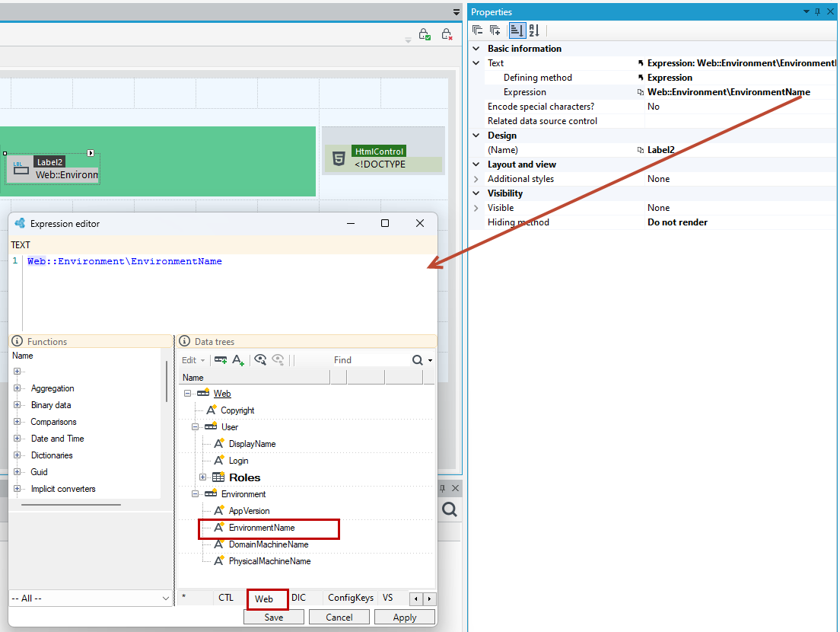Click the Find field in Data trees
Screen dimensions: 840x632
370,360
